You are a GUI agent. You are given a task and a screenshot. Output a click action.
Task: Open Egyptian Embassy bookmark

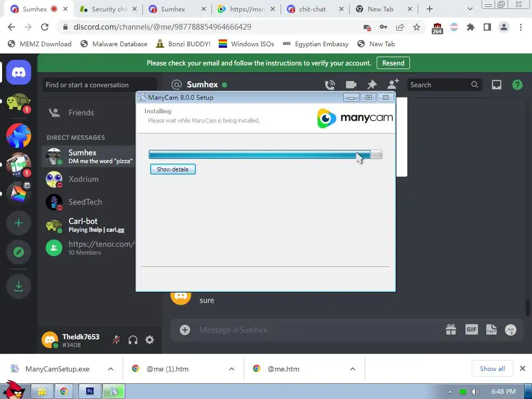(x=315, y=44)
